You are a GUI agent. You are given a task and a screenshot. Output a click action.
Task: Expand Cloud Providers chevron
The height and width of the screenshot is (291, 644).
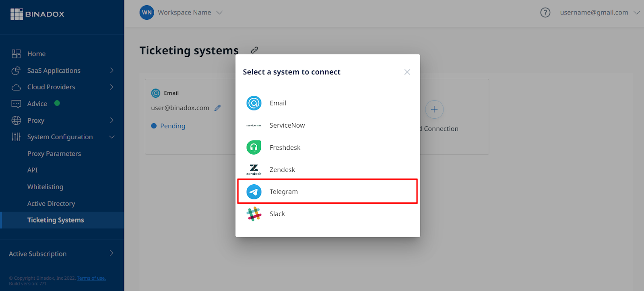coord(112,87)
